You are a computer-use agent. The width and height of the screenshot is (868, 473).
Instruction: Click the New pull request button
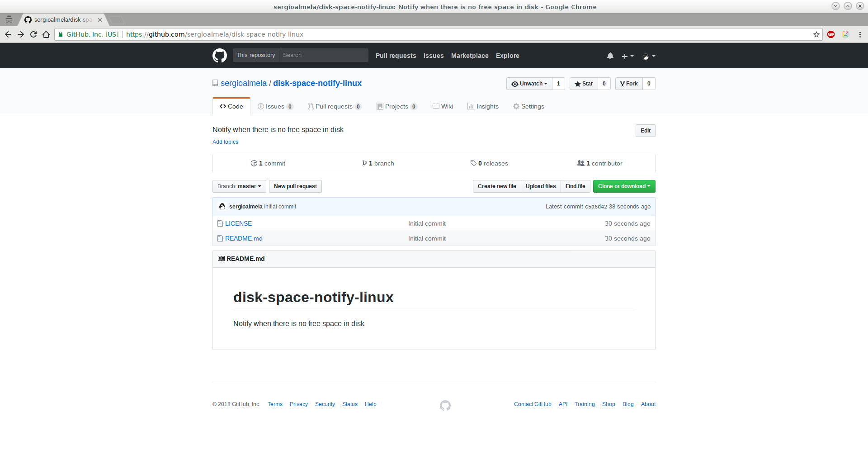pyautogui.click(x=295, y=186)
